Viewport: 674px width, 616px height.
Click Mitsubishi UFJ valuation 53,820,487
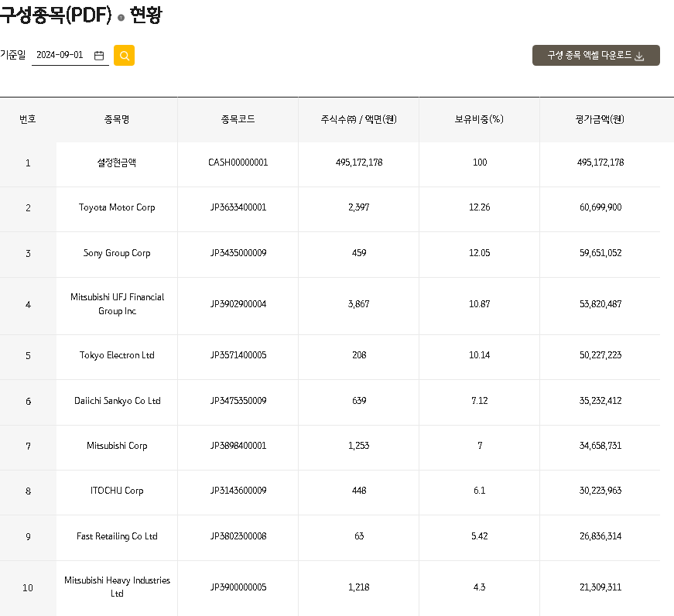[x=600, y=304]
